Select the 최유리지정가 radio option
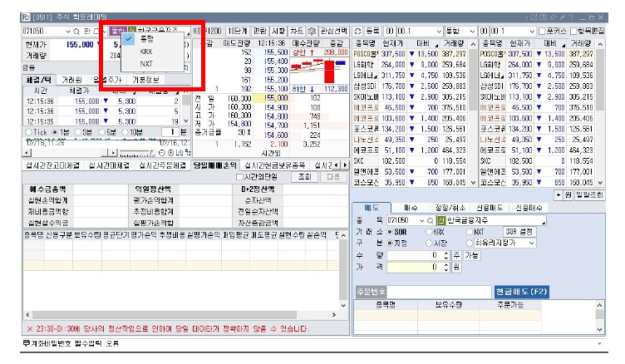Screen dimensions: 625x364 pyautogui.click(x=470, y=243)
